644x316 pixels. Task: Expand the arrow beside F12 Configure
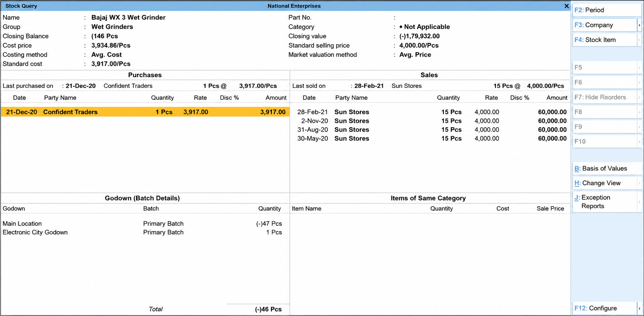639,308
